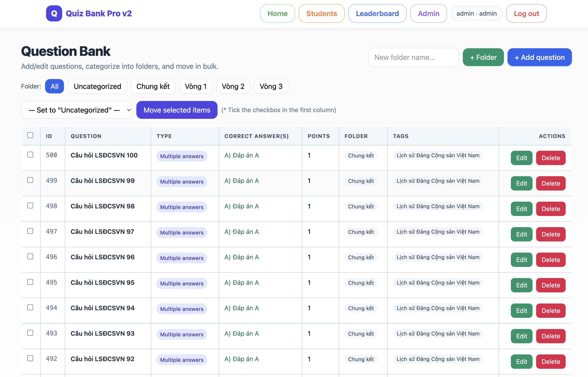The height and width of the screenshot is (377, 588).
Task: Delete question with ID 496
Action: (550, 260)
